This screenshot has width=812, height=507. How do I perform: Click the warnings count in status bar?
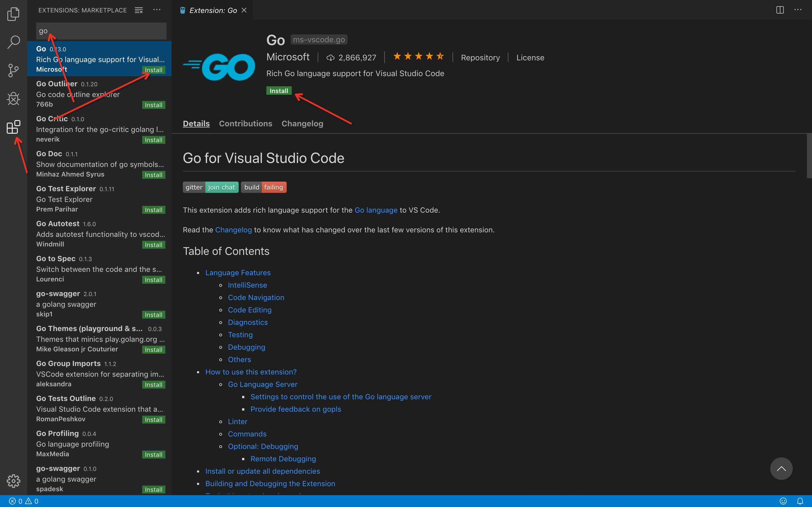32,501
